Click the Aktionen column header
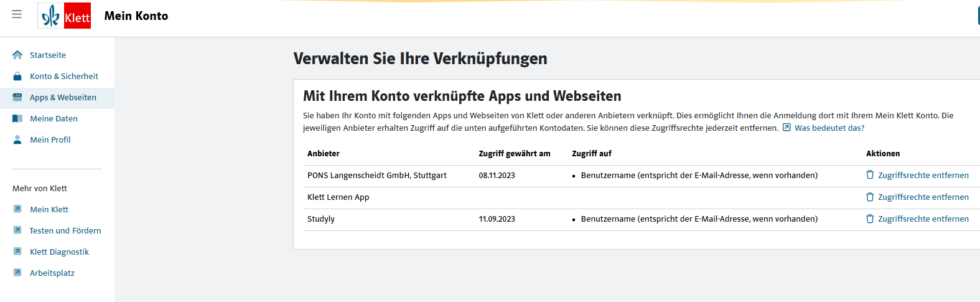This screenshot has width=980, height=302. 883,153
